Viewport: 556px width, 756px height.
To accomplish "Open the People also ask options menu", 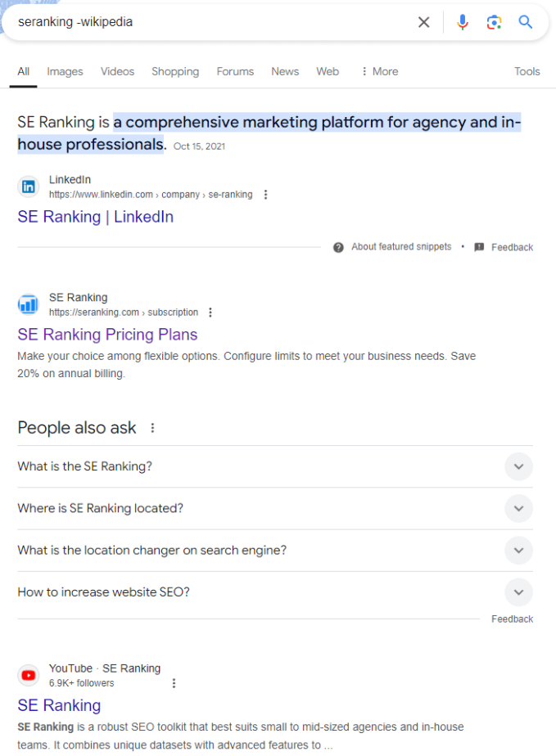I will tap(152, 427).
